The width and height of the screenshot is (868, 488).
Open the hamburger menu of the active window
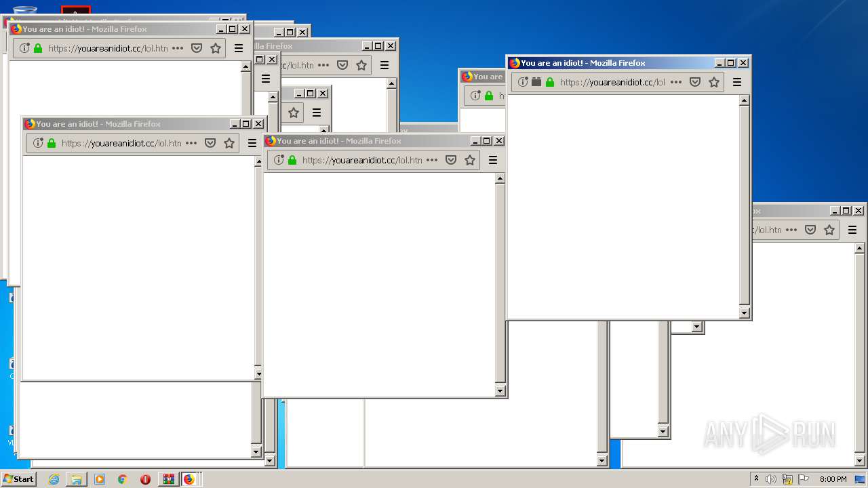[x=737, y=82]
